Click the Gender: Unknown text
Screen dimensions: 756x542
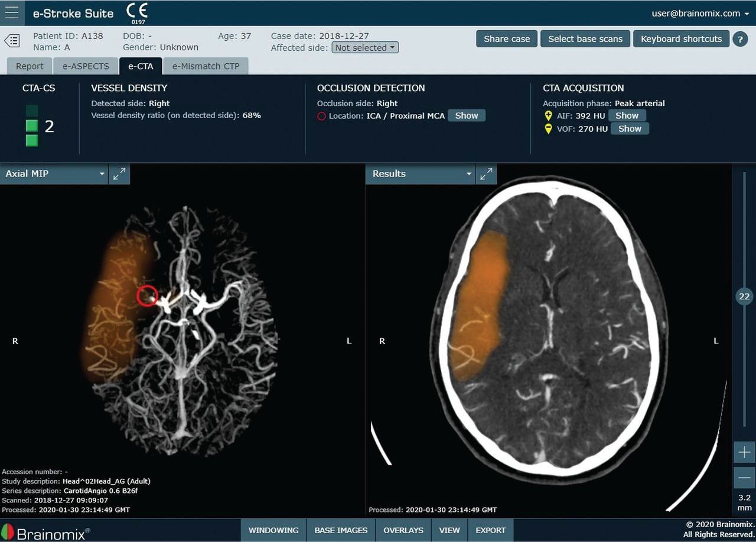coord(161,47)
